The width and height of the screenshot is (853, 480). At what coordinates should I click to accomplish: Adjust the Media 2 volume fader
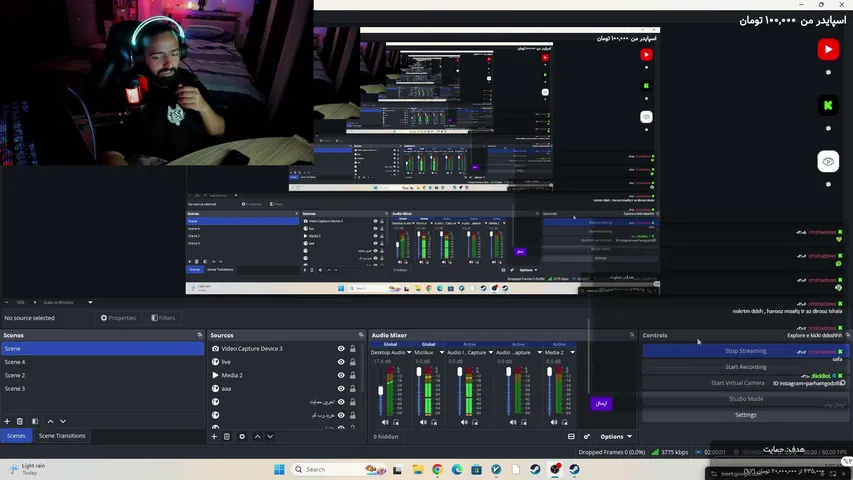pos(549,372)
